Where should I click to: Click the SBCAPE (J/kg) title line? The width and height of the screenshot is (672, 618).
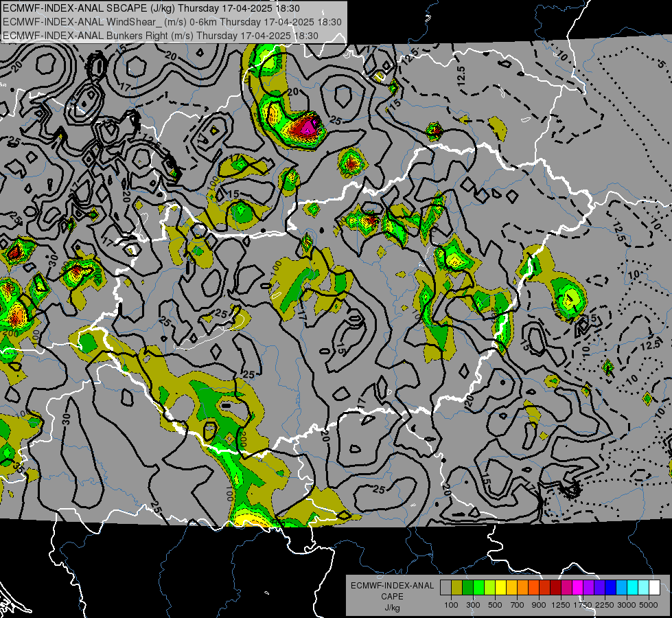[x=151, y=8]
